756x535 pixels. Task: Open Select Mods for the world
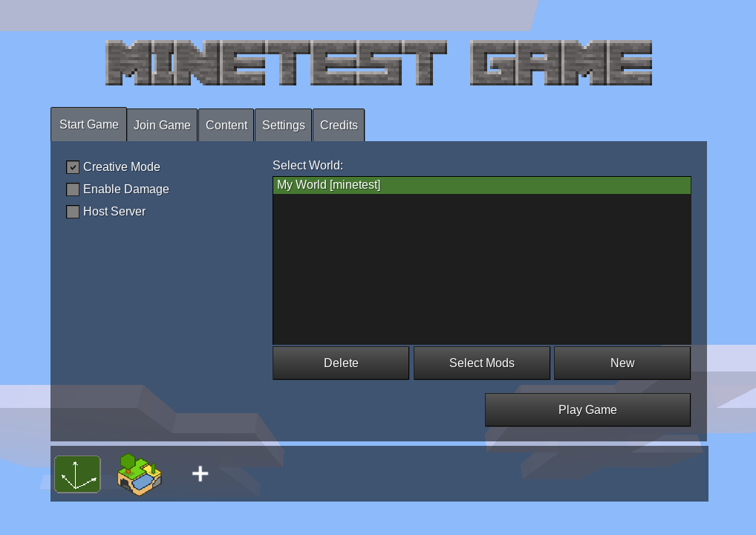click(x=481, y=363)
